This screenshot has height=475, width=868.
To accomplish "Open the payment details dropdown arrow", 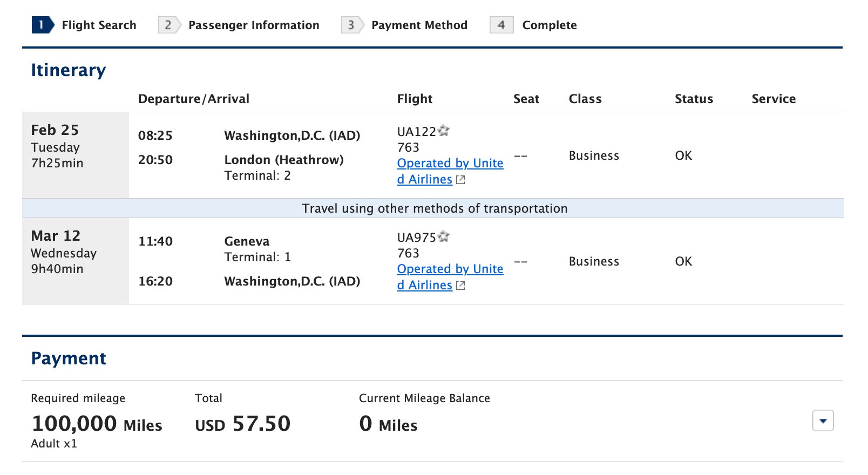I will pyautogui.click(x=822, y=422).
